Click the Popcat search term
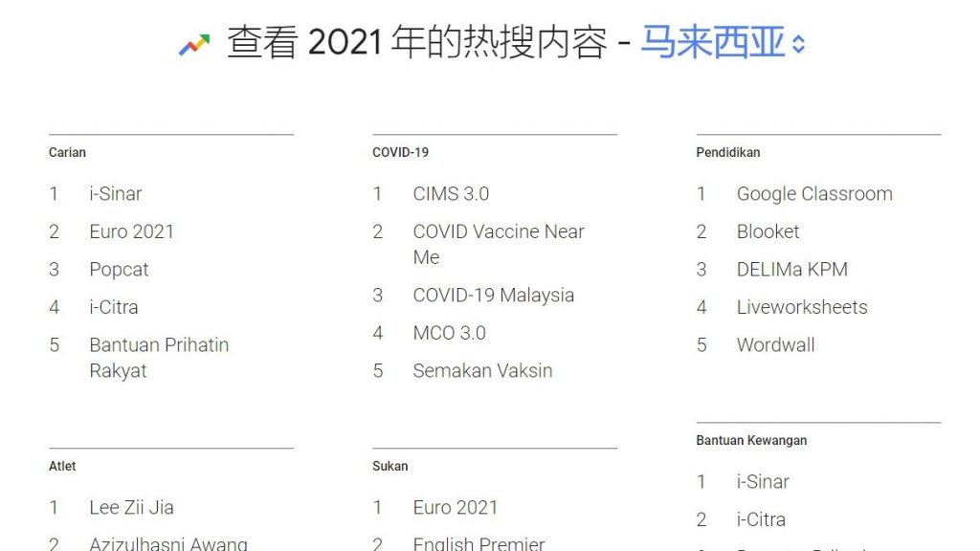The height and width of the screenshot is (551, 980). (119, 270)
